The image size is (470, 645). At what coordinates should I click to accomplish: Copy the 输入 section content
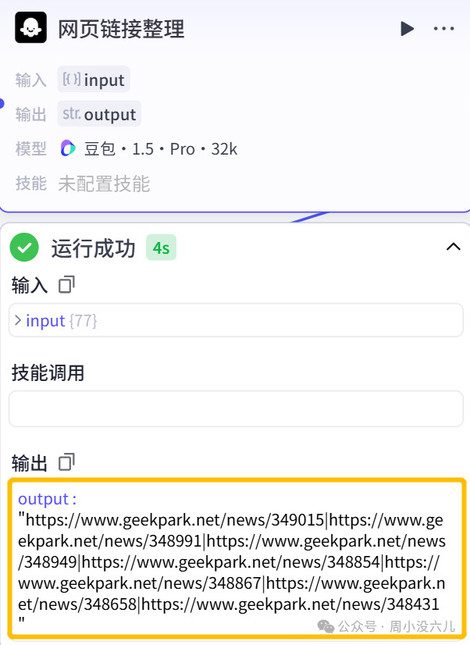[67, 284]
